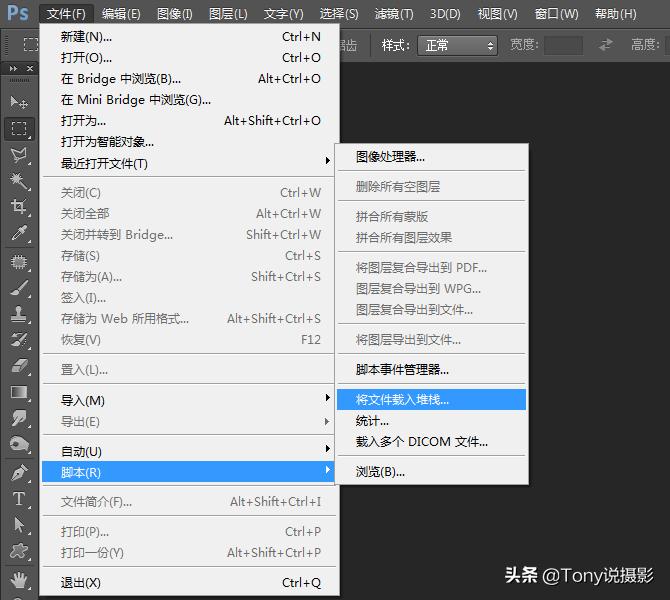Image resolution: width=670 pixels, height=600 pixels.
Task: Choose 脚本事件管理器... in scripts submenu
Action: pos(432,369)
